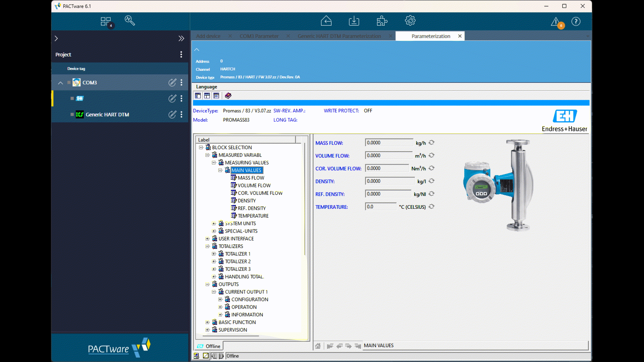Switch to COM3 Parameter tab
This screenshot has height=362, width=644.
point(259,36)
